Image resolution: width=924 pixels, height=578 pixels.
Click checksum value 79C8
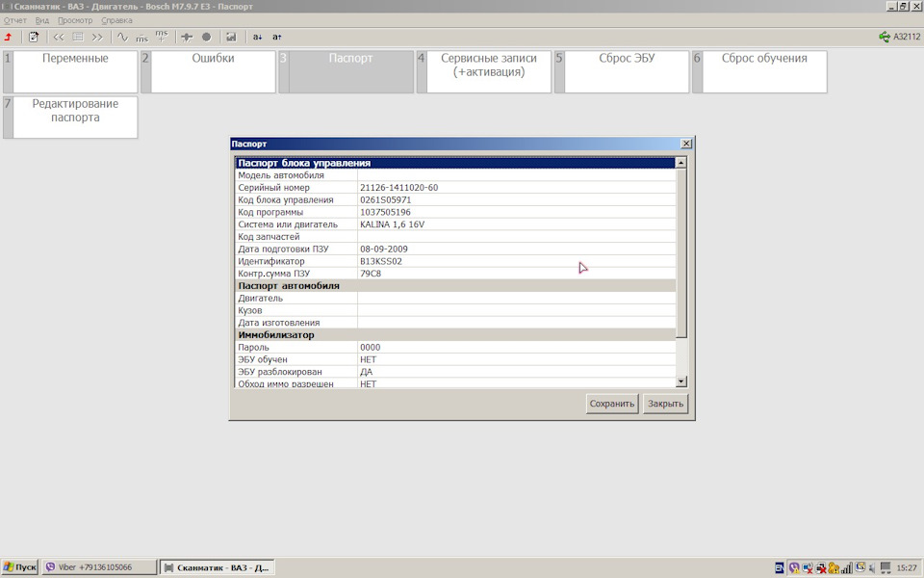(371, 274)
